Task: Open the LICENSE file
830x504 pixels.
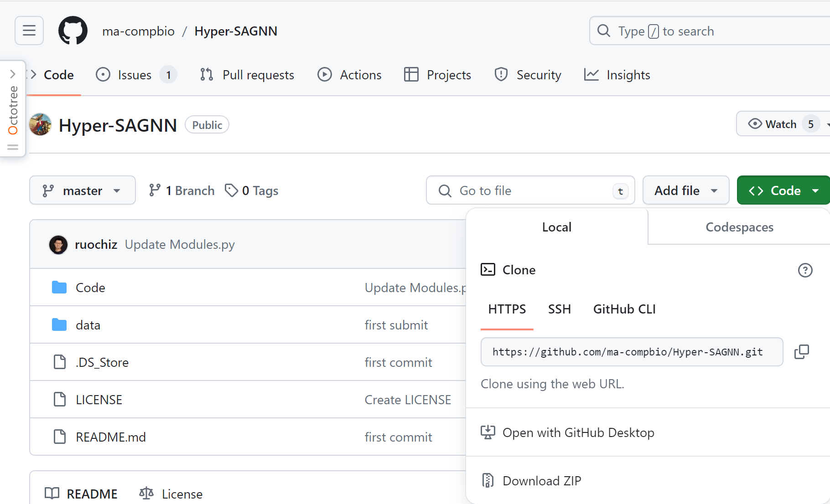Action: point(99,400)
